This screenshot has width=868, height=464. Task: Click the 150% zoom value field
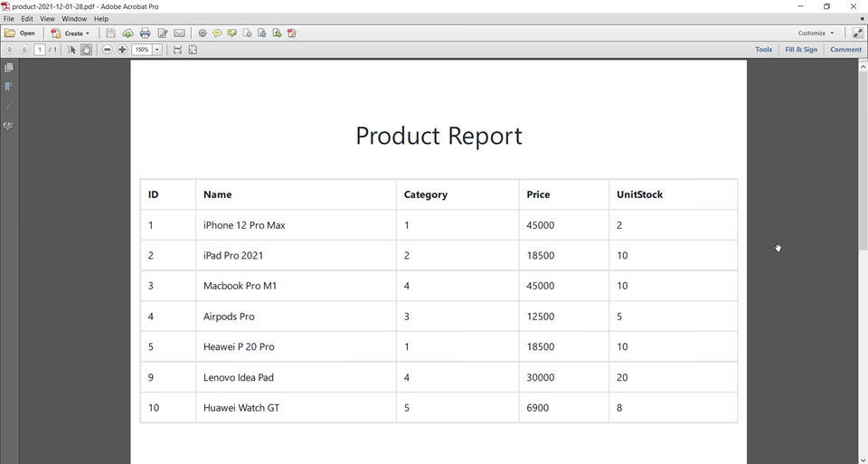click(142, 50)
